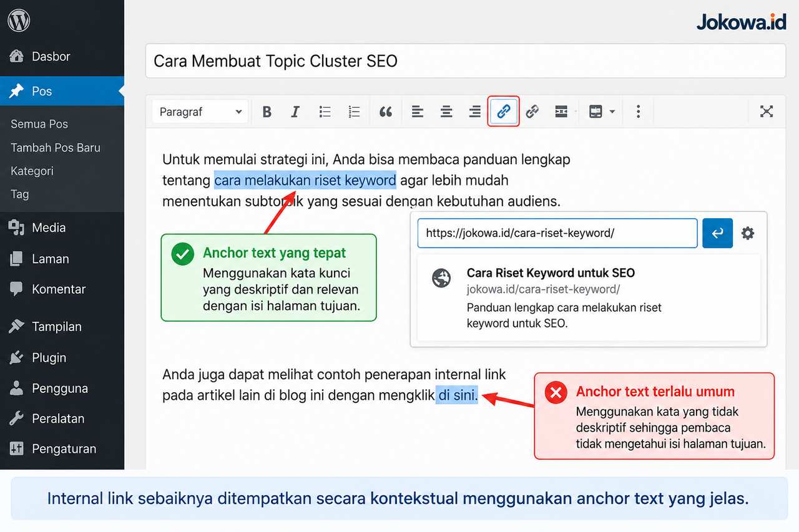The width and height of the screenshot is (799, 532).
Task: Open the Kategori submenu item
Action: (x=32, y=171)
